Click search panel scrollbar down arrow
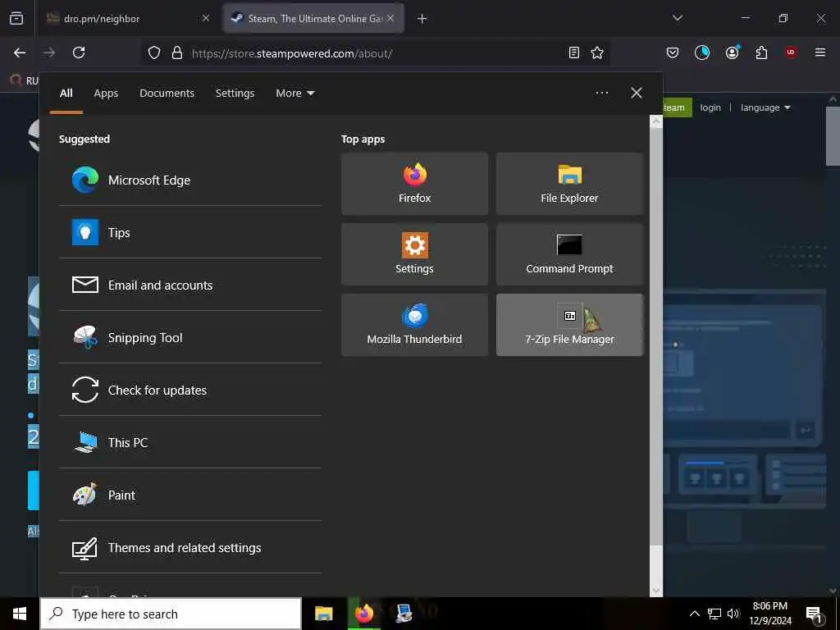 [x=656, y=591]
